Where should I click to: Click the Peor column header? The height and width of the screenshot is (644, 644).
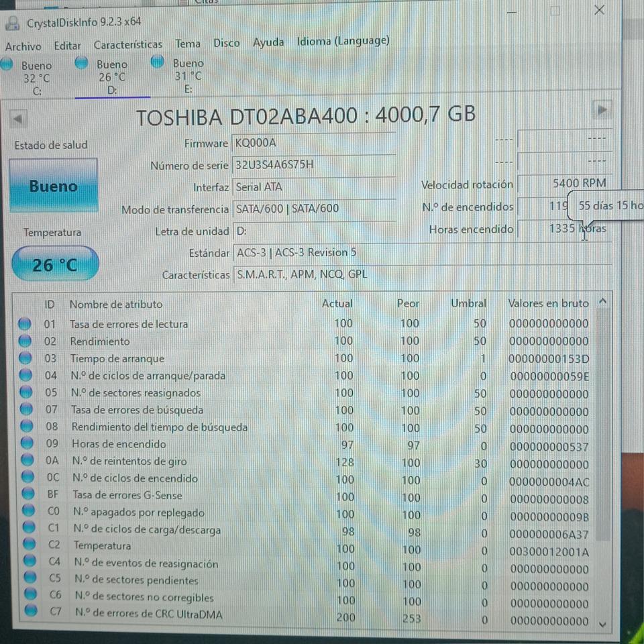pos(408,303)
